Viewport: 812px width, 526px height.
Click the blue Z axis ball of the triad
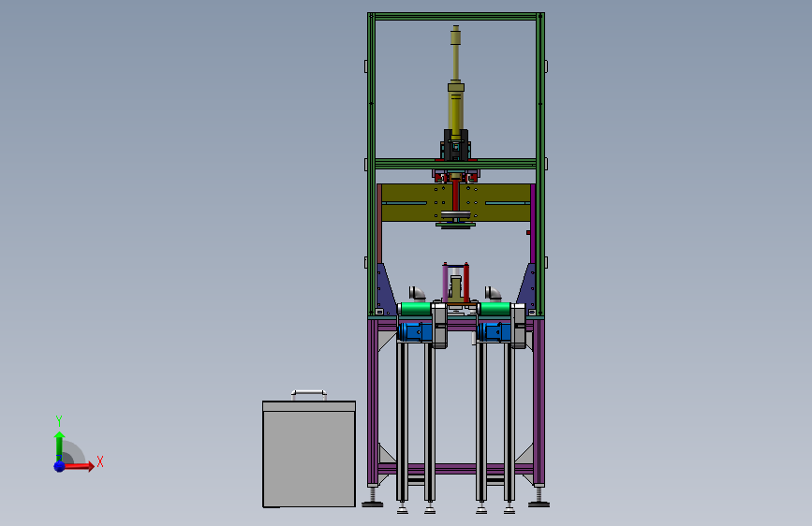(60, 466)
